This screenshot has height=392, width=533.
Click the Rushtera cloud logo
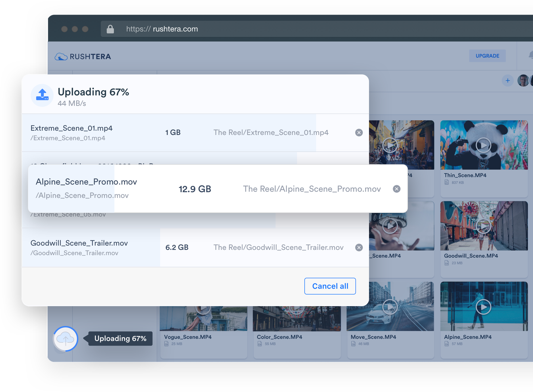coord(61,57)
